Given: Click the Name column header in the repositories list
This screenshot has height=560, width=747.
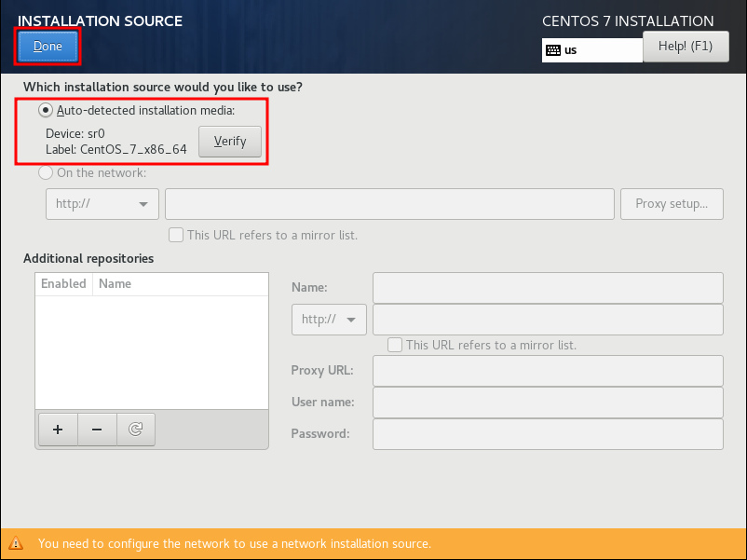Looking at the screenshot, I should click(x=181, y=284).
